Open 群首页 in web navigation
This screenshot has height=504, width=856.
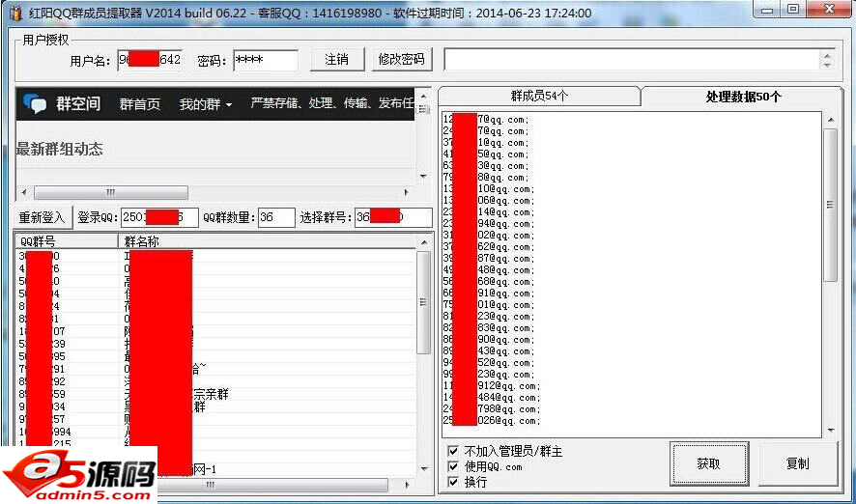(140, 104)
